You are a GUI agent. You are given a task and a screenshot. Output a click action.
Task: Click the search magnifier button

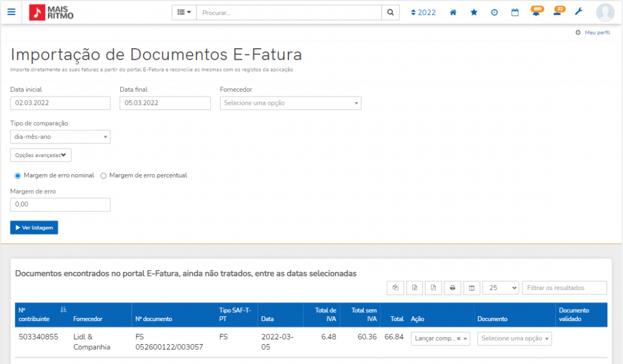390,13
